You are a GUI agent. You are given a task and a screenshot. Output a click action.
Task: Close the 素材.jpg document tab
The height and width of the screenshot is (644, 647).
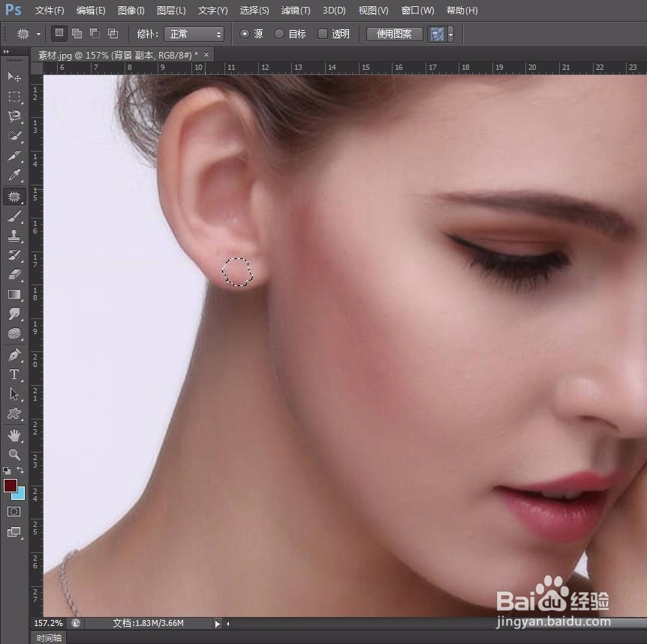point(206,55)
